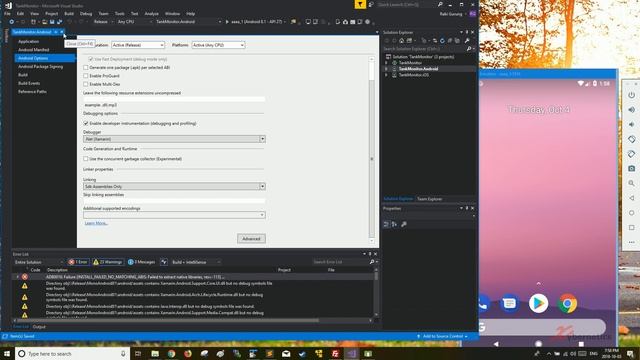Open Properties wrench icon in Solution Explorer toolbar
The height and width of the screenshot is (360, 640).
tap(467, 40)
